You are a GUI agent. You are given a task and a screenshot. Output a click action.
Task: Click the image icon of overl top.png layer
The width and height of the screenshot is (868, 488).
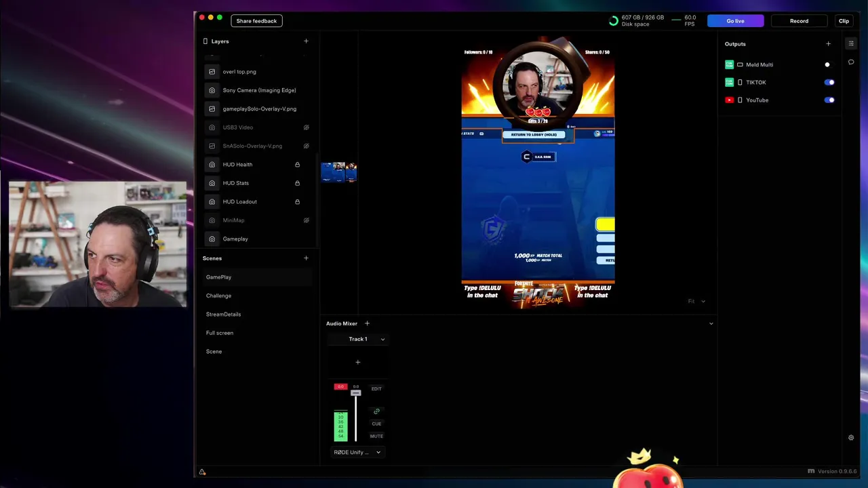[x=212, y=72]
